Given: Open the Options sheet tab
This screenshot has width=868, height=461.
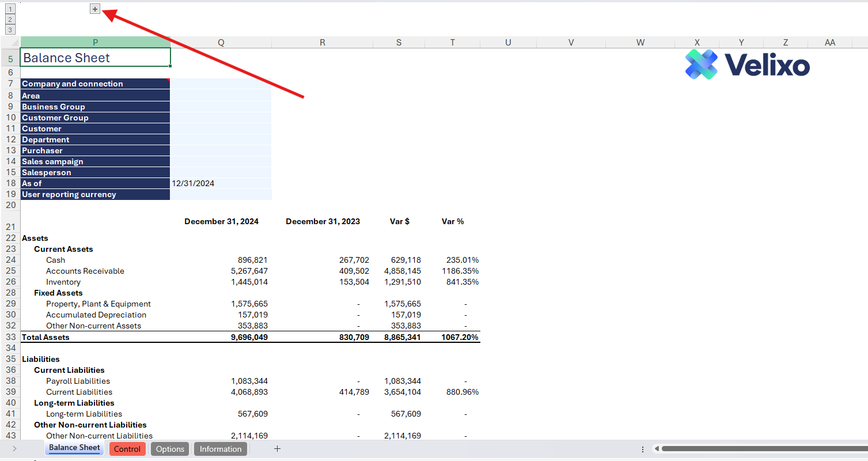Looking at the screenshot, I should (170, 449).
